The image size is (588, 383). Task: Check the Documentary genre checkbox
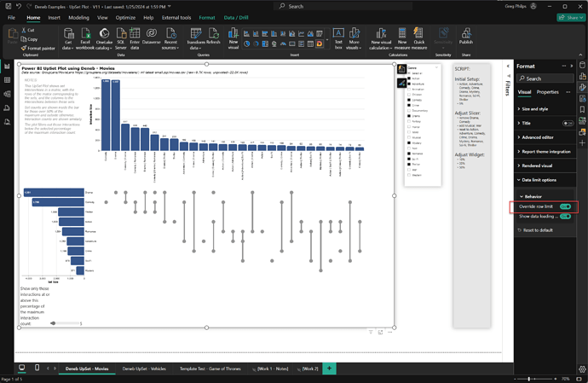[409, 111]
